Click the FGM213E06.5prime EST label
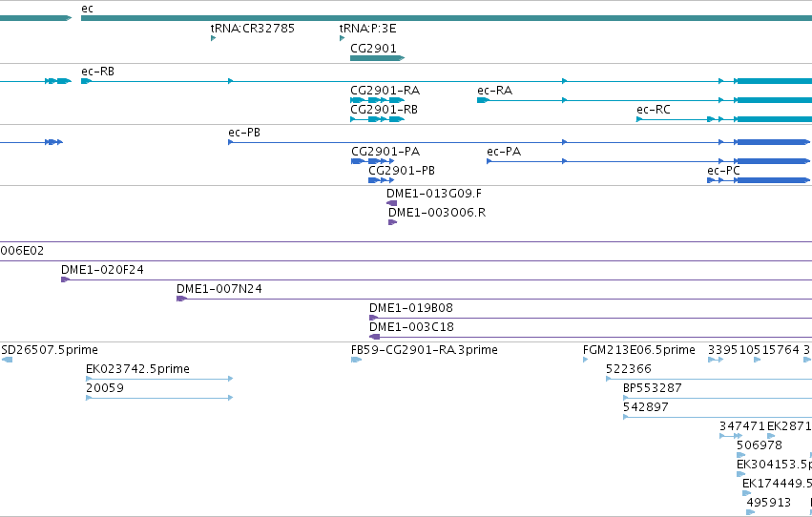The width and height of the screenshot is (812, 517). tap(639, 350)
